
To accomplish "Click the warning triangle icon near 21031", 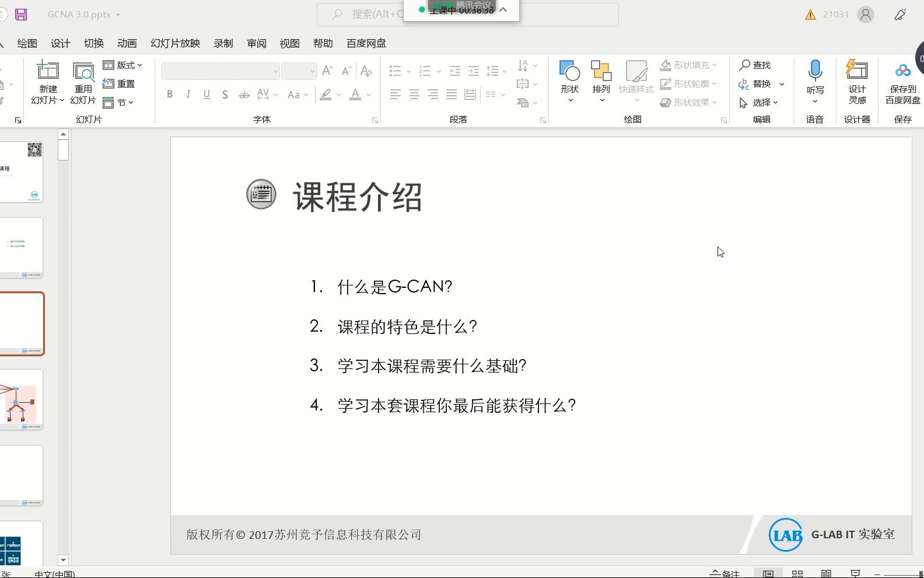I will (810, 15).
